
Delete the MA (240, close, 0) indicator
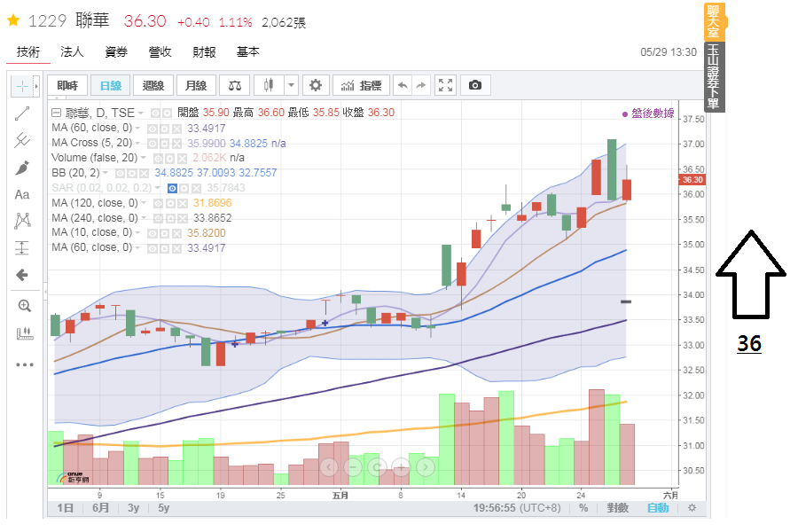pos(182,219)
